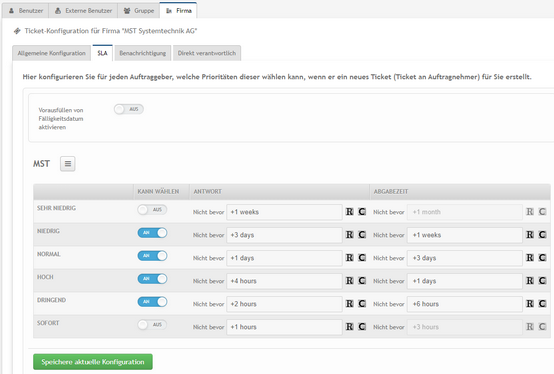Viewport: 554px width, 374px height.
Task: Click the C icon of Sofort Antwort
Action: pyautogui.click(x=362, y=326)
